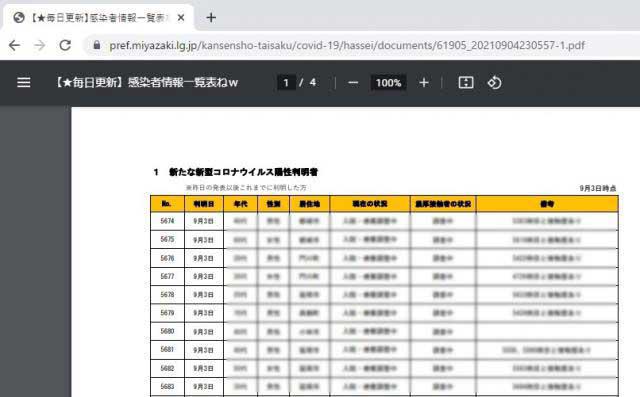Rotate the PDF document counterclockwise
Viewport: 640px width, 397px height.
494,83
